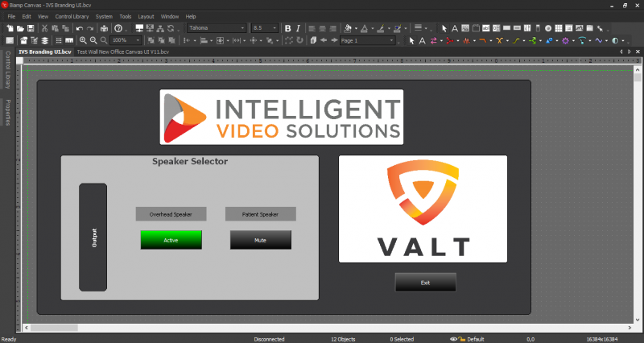Click the Zoom In magnifier icon

tap(83, 40)
